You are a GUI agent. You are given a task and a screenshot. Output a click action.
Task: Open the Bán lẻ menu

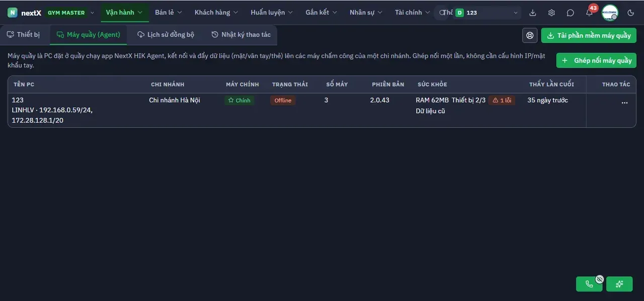(x=169, y=13)
